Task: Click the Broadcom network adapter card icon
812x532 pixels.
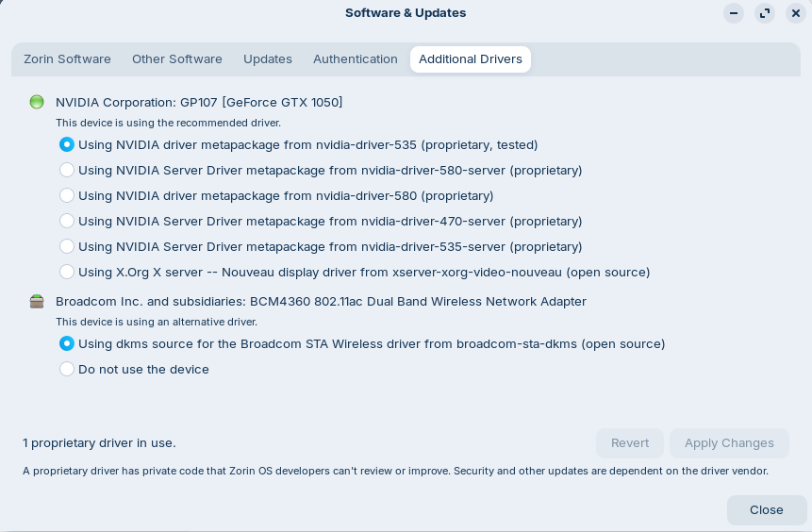Action: pos(37,302)
